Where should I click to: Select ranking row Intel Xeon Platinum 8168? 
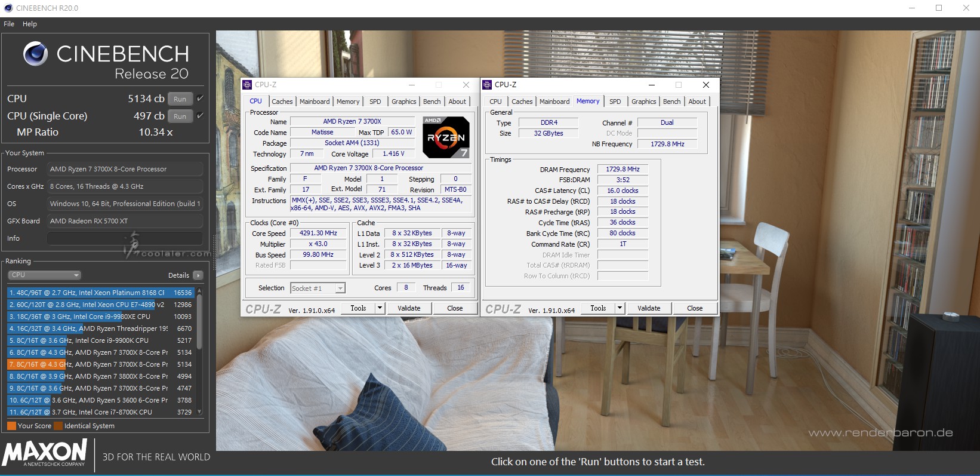tap(100, 293)
